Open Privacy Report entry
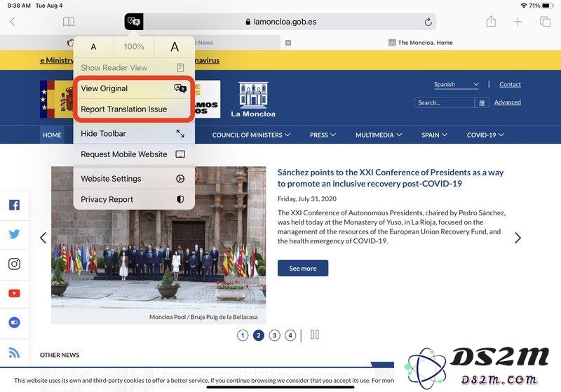Screen dimensions: 561x392 (134, 199)
